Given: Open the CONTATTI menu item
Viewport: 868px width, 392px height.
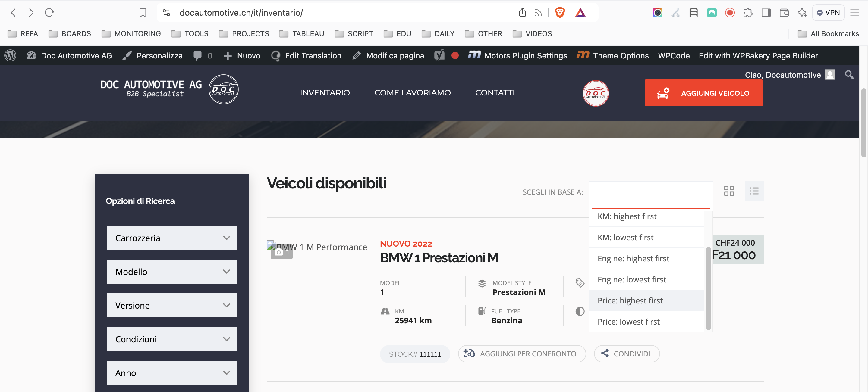Looking at the screenshot, I should click(495, 92).
